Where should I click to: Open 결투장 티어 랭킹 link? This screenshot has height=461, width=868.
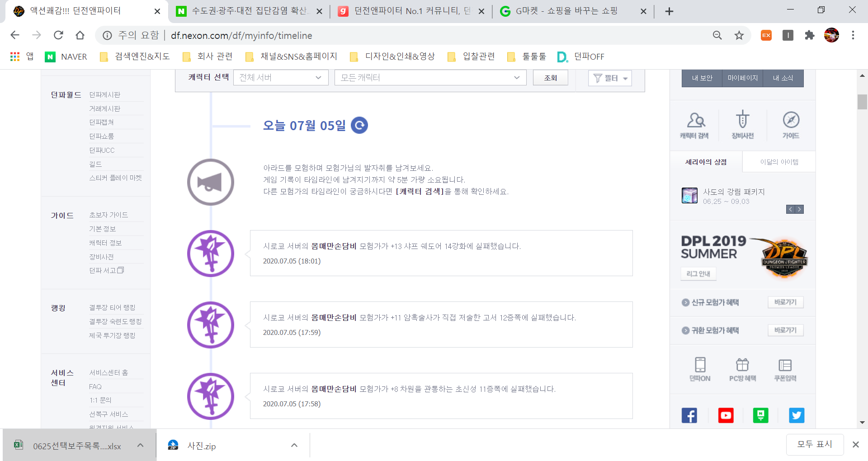pyautogui.click(x=112, y=307)
